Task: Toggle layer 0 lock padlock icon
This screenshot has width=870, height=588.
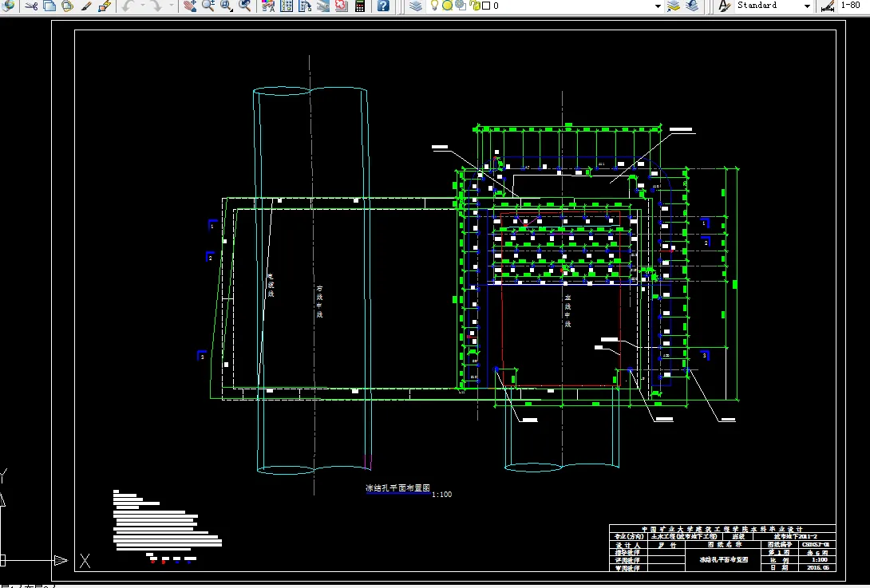Action: [475, 6]
